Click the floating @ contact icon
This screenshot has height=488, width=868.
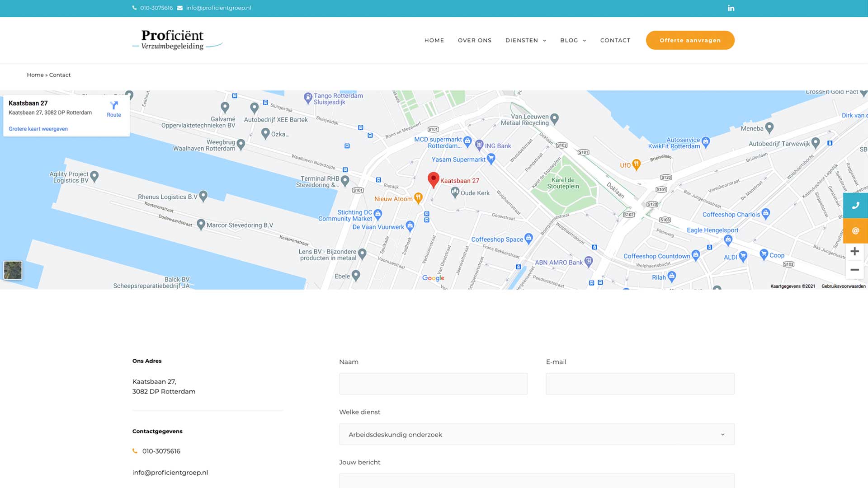[x=855, y=230]
